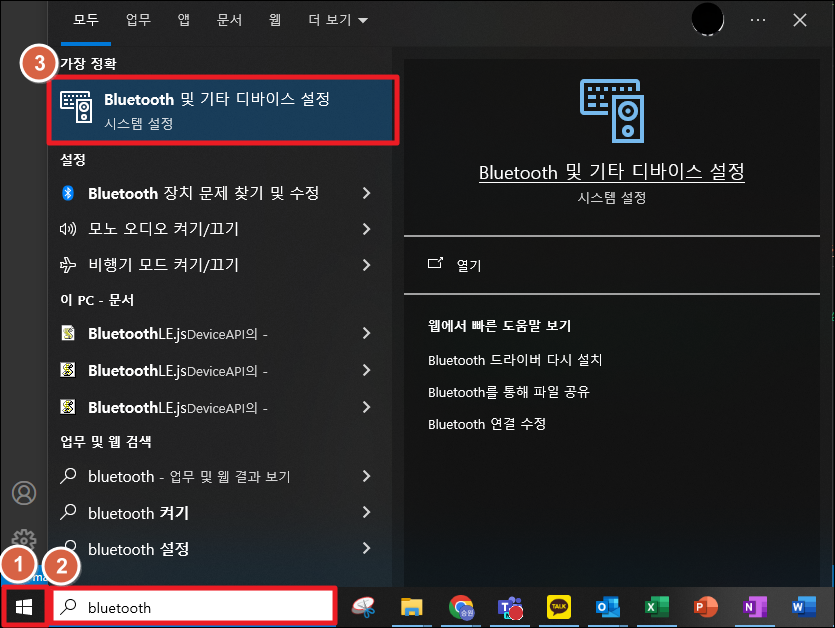Expand 비행기 모드 켜기/끄기 chevron

366,265
